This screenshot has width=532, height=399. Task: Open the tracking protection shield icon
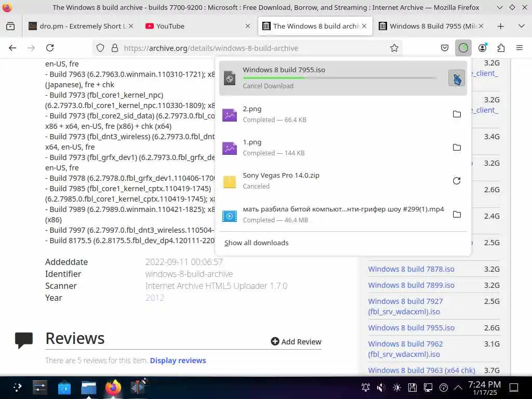(x=100, y=48)
